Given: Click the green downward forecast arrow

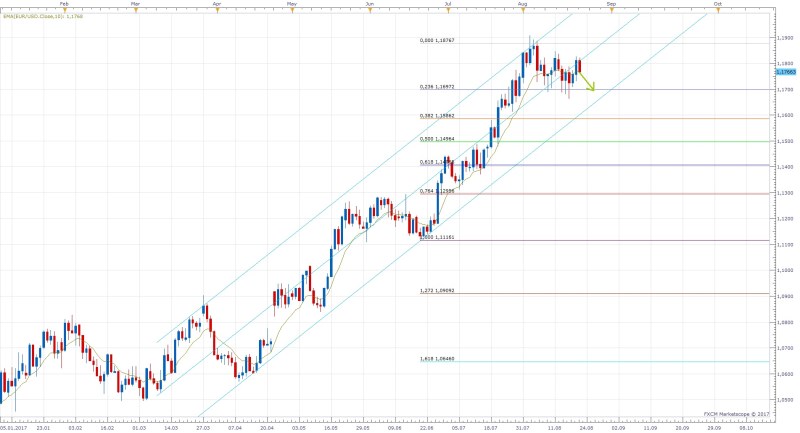Looking at the screenshot, I should (587, 79).
